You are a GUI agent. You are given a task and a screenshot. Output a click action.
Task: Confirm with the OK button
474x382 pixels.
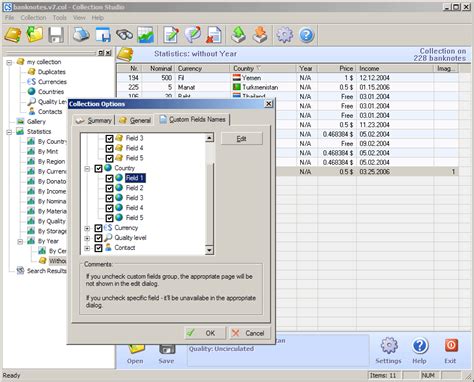click(205, 333)
